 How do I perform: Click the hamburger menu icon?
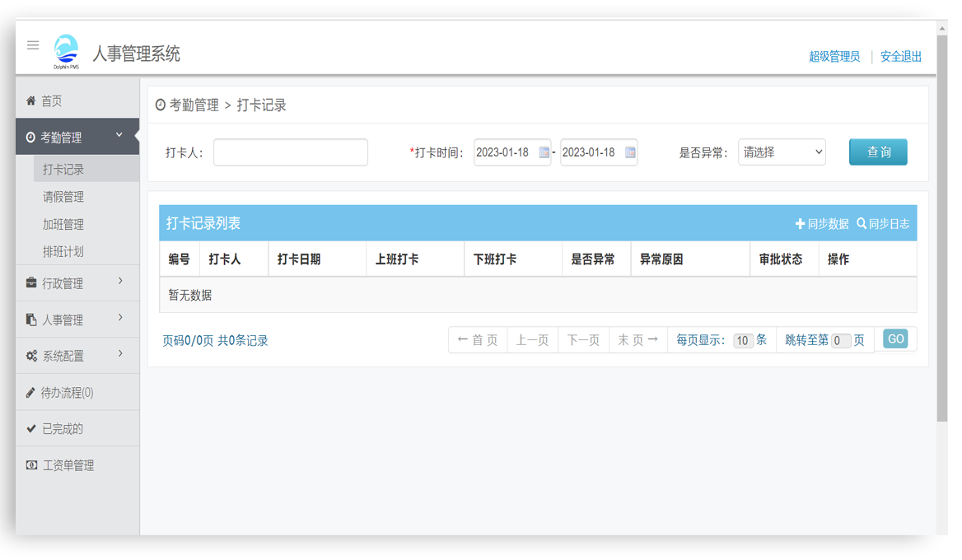33,45
